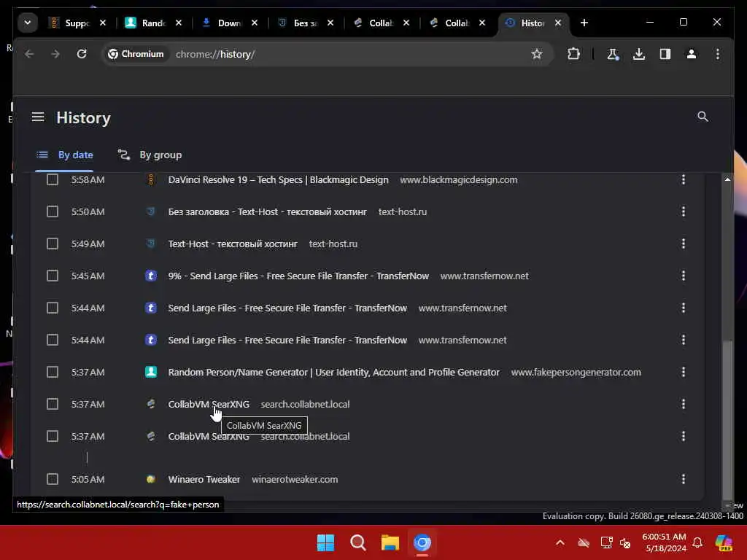Search history with magnifier icon
The height and width of the screenshot is (560, 747).
pyautogui.click(x=703, y=117)
